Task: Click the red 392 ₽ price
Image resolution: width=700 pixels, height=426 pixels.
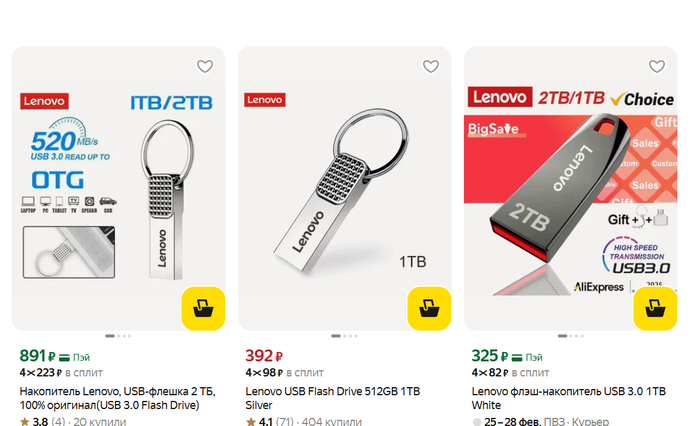Action: tap(264, 356)
